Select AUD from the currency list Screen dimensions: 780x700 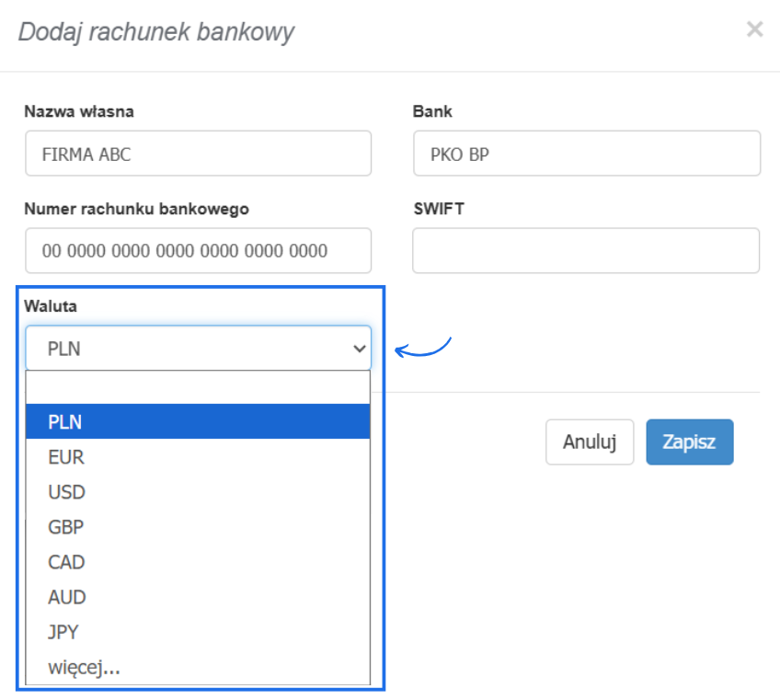(198, 596)
